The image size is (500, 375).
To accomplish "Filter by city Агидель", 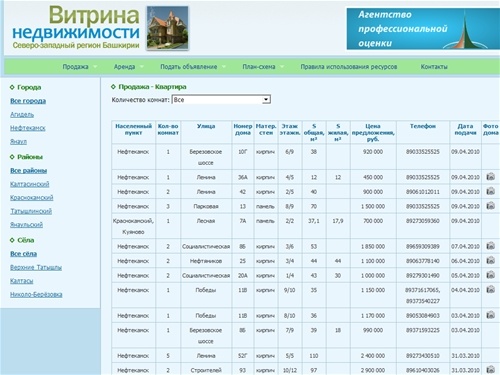I will (22, 115).
